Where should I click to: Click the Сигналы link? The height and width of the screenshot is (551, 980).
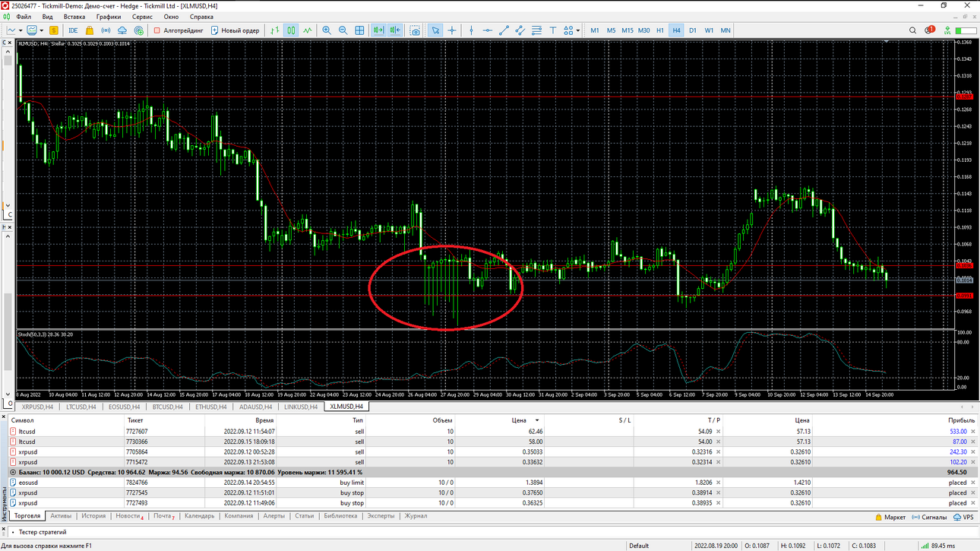(x=928, y=517)
